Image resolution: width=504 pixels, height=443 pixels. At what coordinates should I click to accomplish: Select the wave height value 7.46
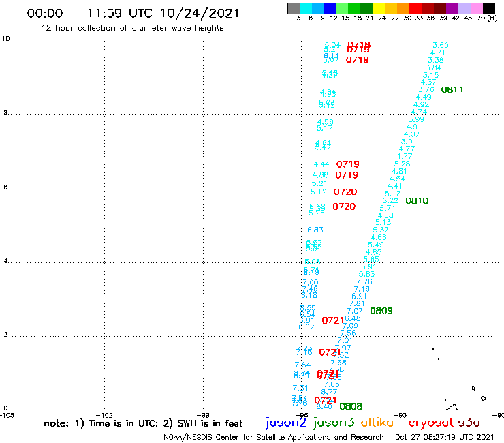click(309, 289)
